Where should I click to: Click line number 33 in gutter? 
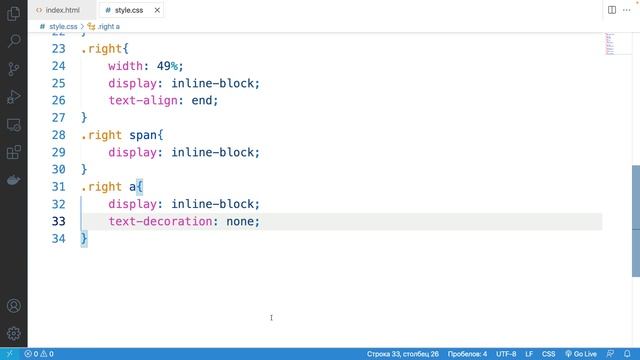[58, 221]
